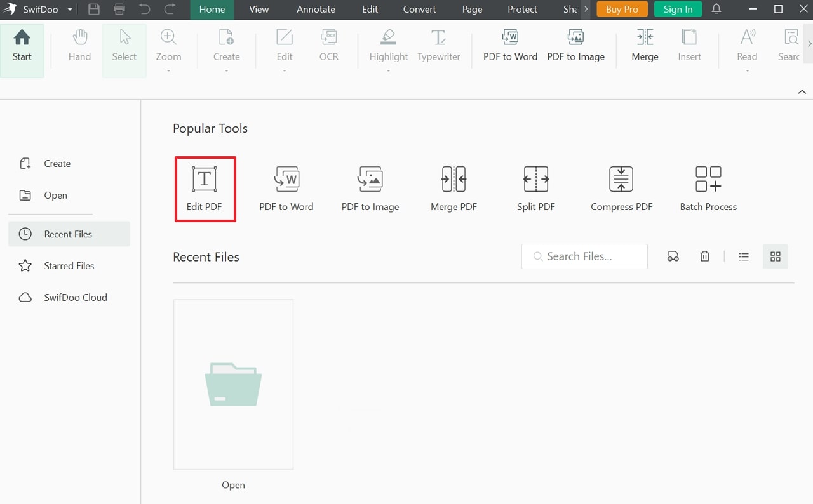Open Split PDF tool
813x504 pixels.
(536, 189)
